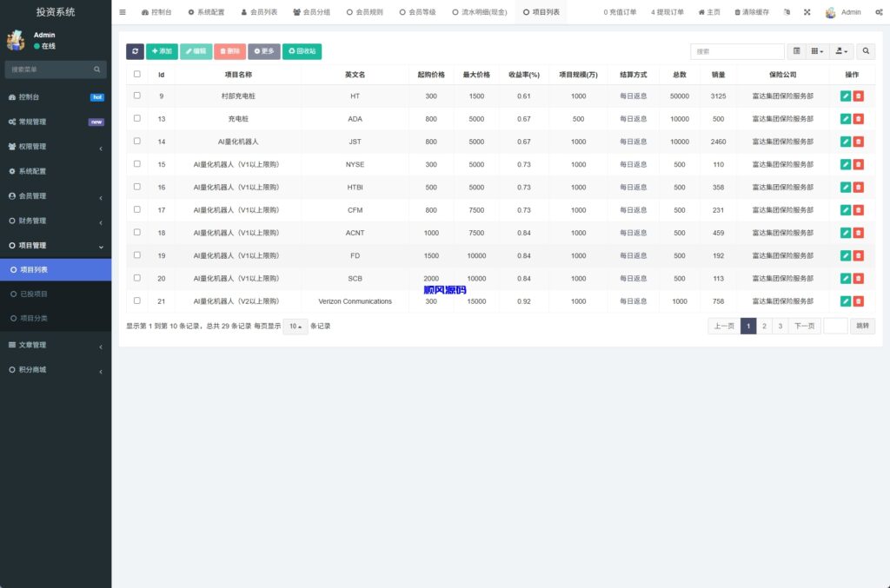The width and height of the screenshot is (890, 588).
Task: Open 提现订单 withdrawal orders link
Action: click(x=667, y=12)
